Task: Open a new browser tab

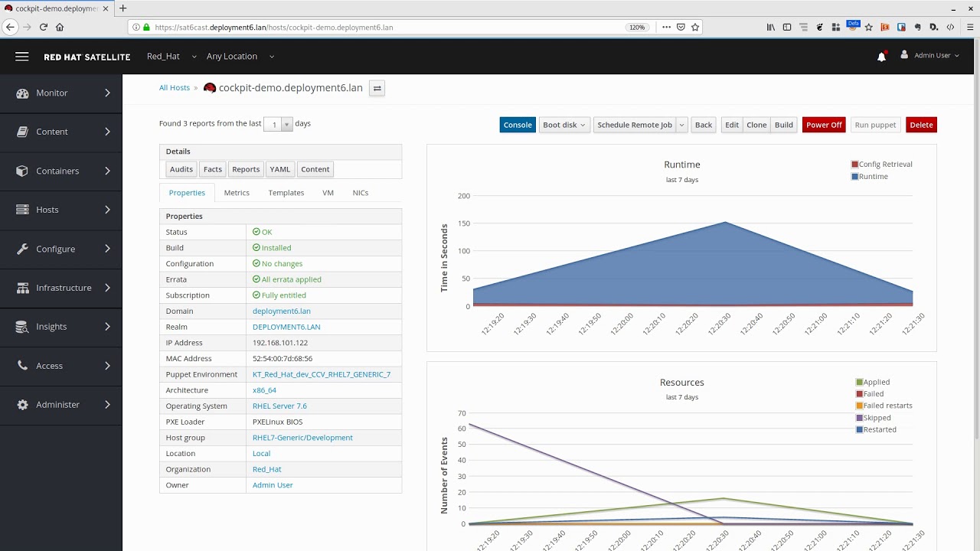Action: [x=122, y=8]
